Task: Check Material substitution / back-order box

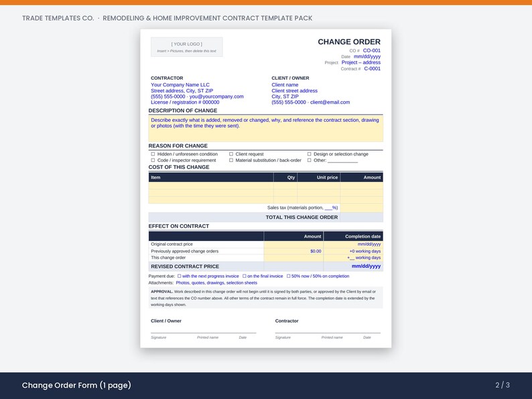Action: (231, 160)
